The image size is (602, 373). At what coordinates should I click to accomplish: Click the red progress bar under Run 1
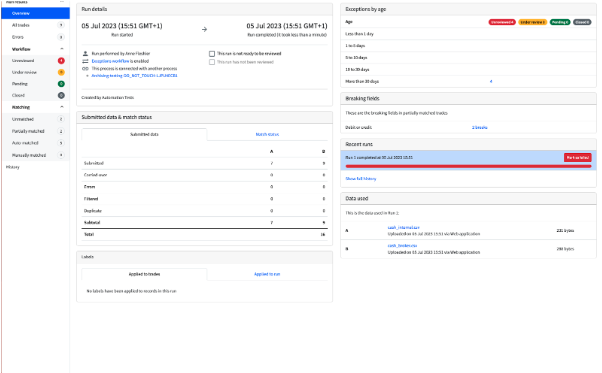pyautogui.click(x=468, y=166)
